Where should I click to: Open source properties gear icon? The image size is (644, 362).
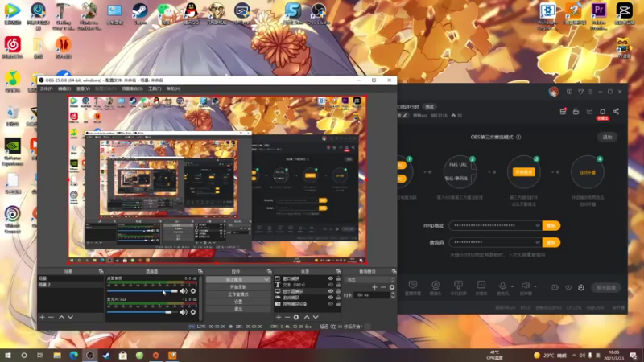point(296,317)
